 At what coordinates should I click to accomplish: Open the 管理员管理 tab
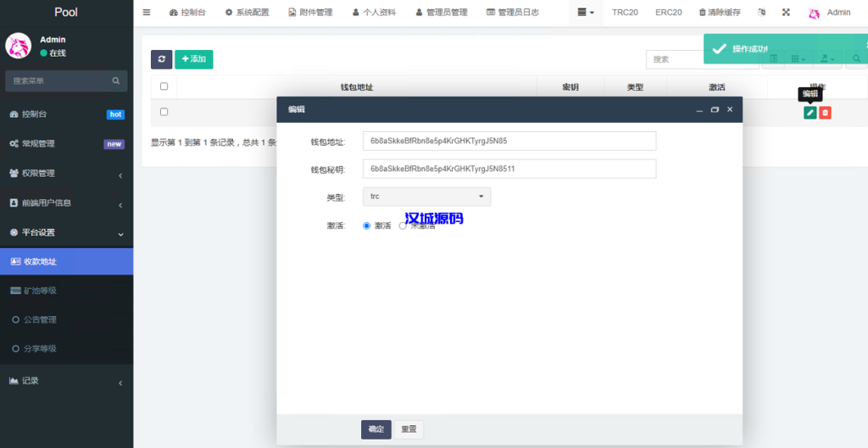click(x=442, y=12)
